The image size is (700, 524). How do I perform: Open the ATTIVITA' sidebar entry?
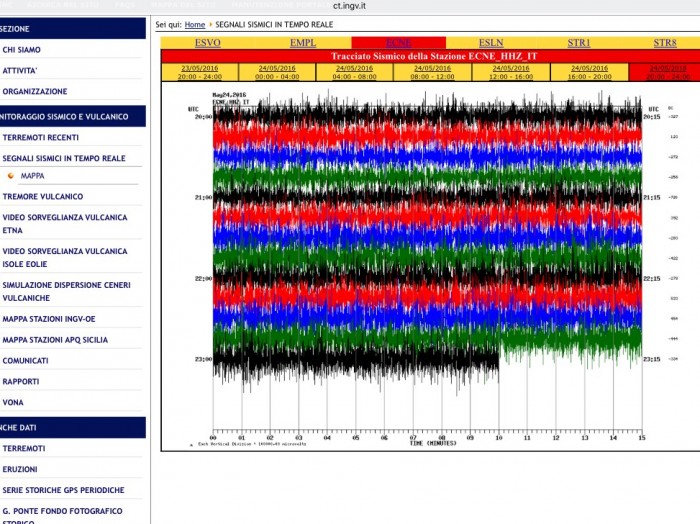pyautogui.click(x=20, y=71)
